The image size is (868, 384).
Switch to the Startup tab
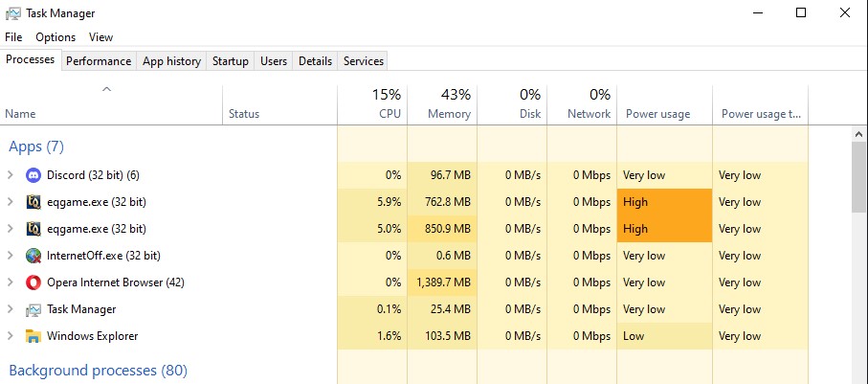[230, 61]
